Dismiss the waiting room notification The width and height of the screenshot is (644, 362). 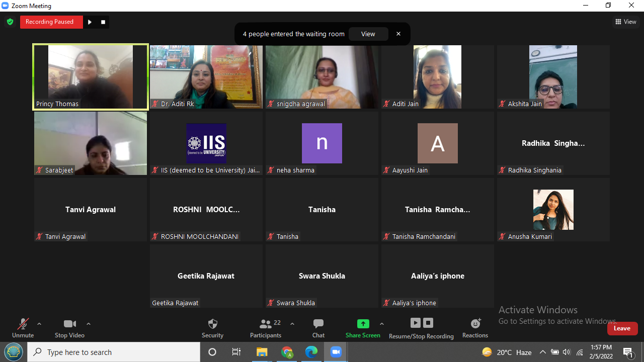(x=398, y=34)
